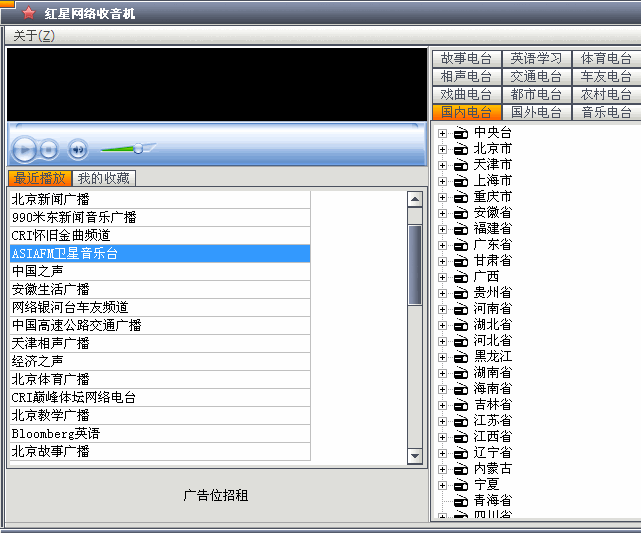Screen dimensions: 641x533
Task: Open the 关于(Z) menu
Action: click(34, 36)
